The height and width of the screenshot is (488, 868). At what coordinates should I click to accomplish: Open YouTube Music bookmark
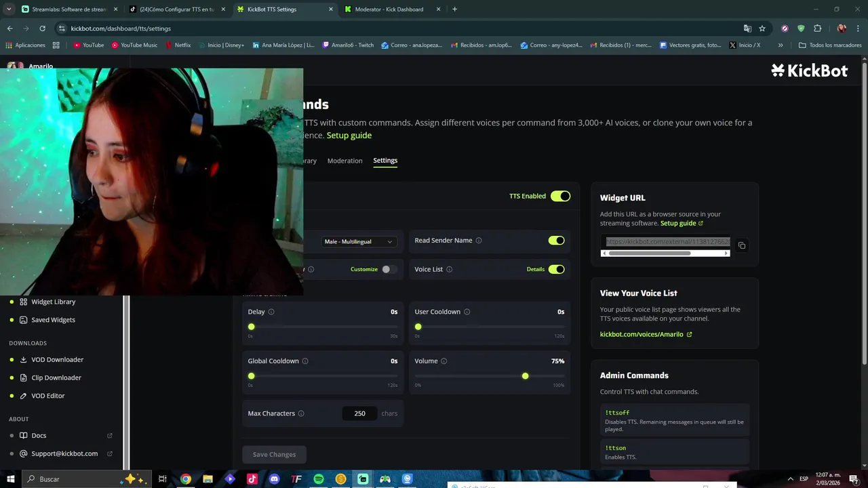coord(134,45)
